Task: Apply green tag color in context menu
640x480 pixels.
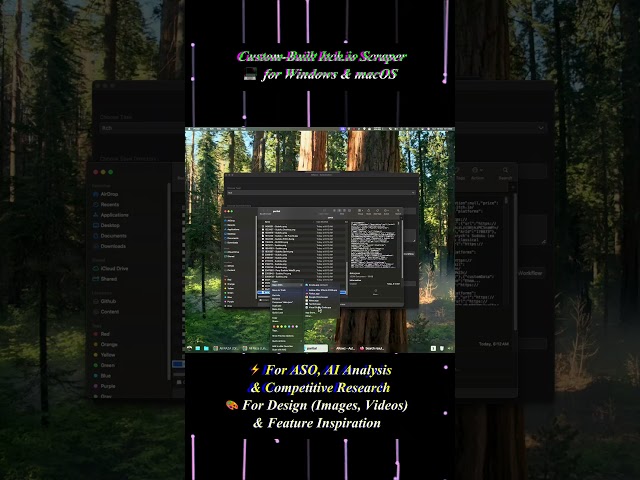Action: [x=285, y=327]
